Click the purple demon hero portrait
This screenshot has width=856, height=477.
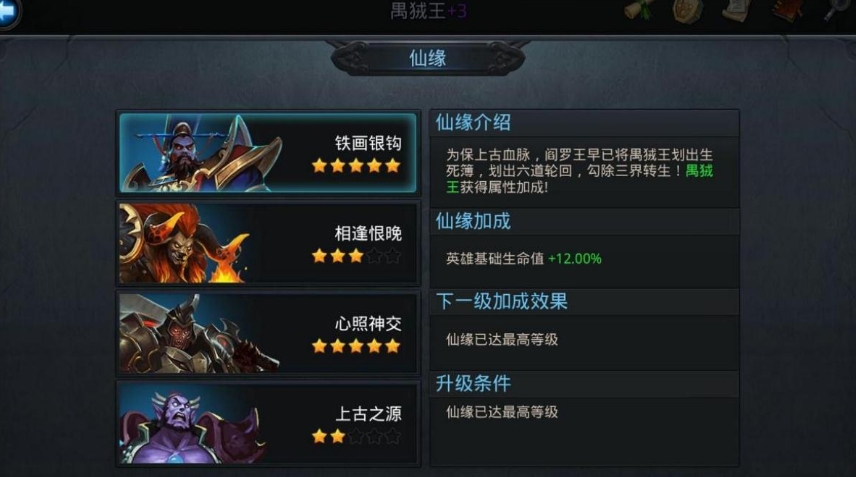191,425
